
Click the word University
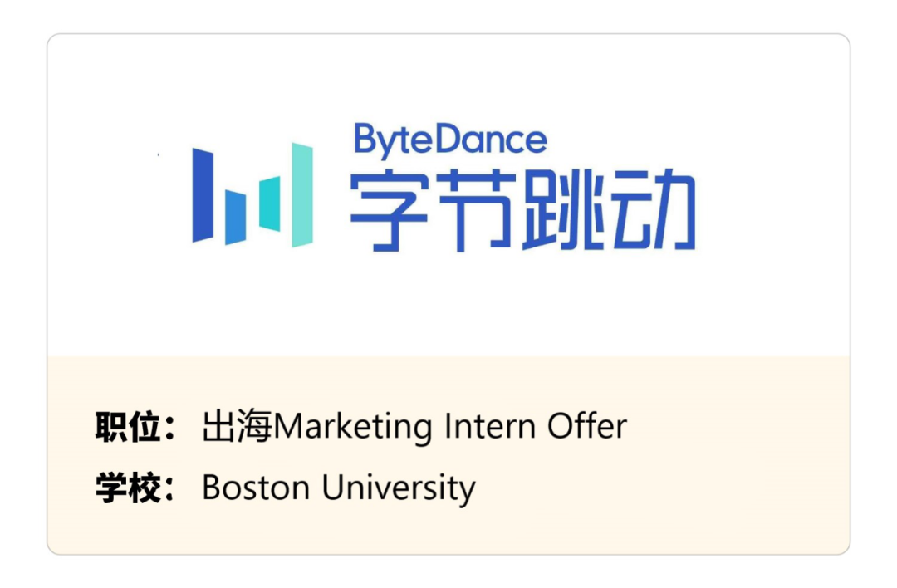point(399,489)
